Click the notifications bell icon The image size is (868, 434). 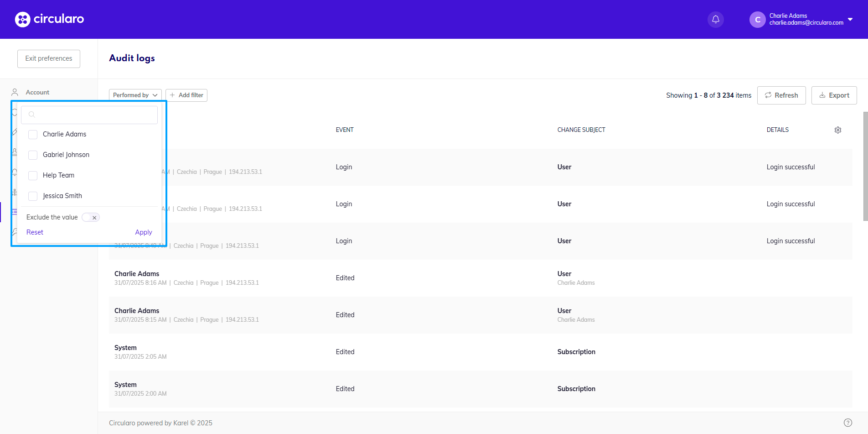pos(715,19)
